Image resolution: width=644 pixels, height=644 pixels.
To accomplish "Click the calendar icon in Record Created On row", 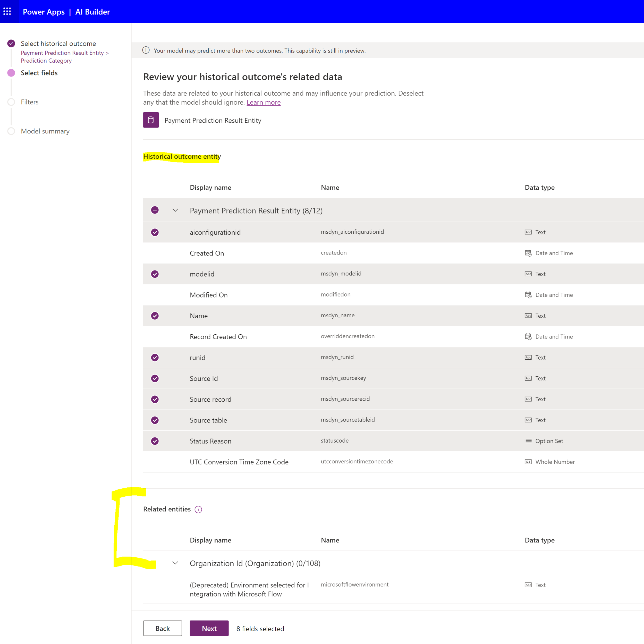I will pyautogui.click(x=528, y=336).
